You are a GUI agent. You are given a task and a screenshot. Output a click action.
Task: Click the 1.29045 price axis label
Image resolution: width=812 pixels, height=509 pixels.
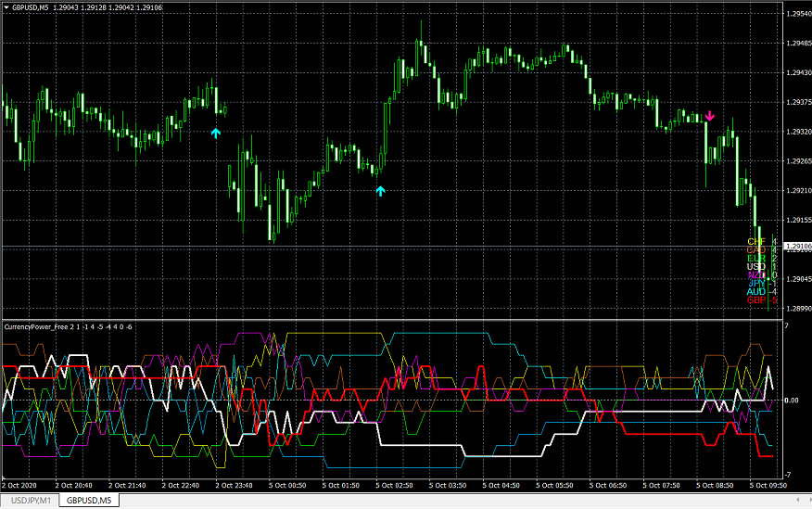tap(798, 279)
